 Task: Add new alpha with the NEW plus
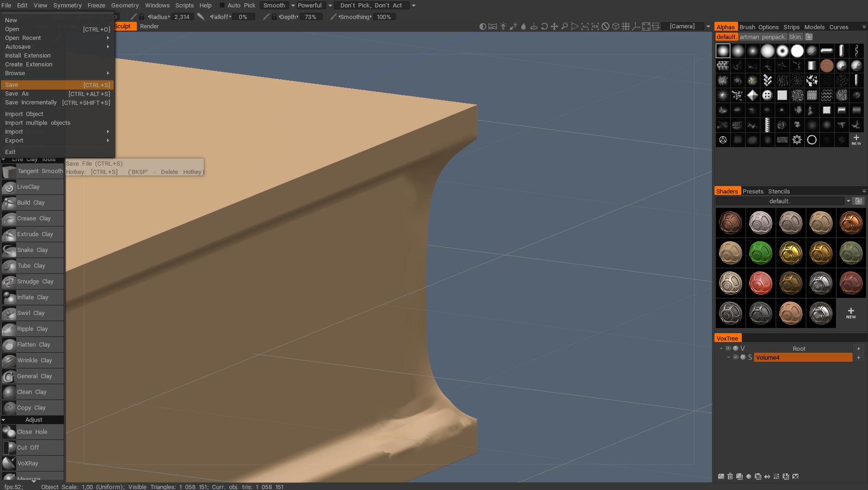(x=856, y=140)
